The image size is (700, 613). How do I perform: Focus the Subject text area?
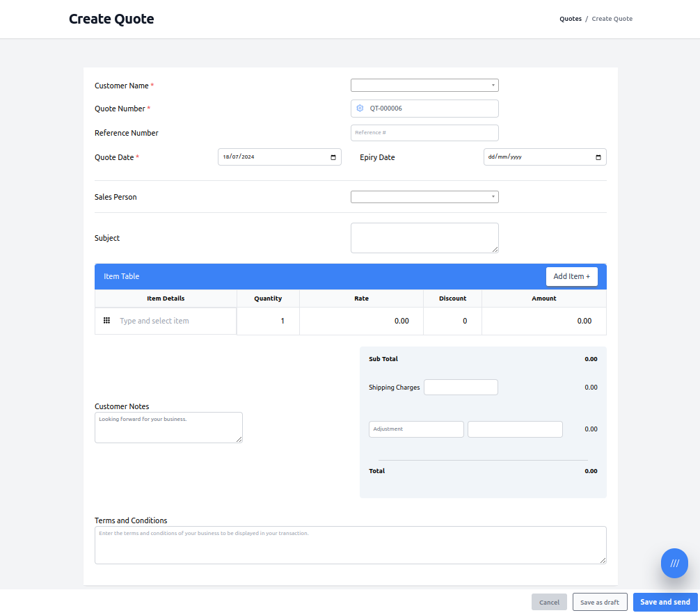coord(424,238)
